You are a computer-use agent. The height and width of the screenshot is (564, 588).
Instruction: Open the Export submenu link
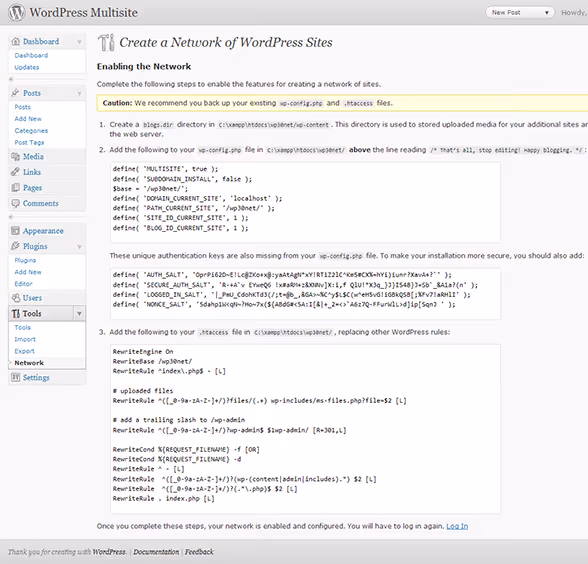24,351
